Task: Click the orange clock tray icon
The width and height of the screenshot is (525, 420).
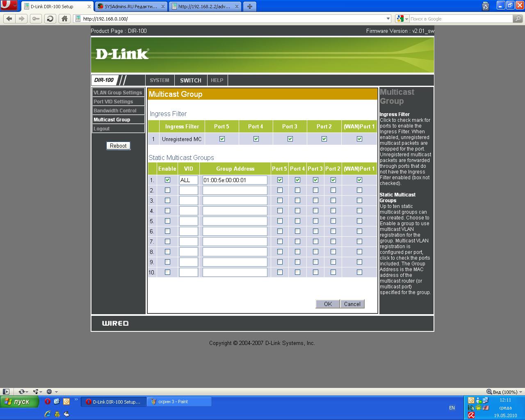Action: coord(471,400)
